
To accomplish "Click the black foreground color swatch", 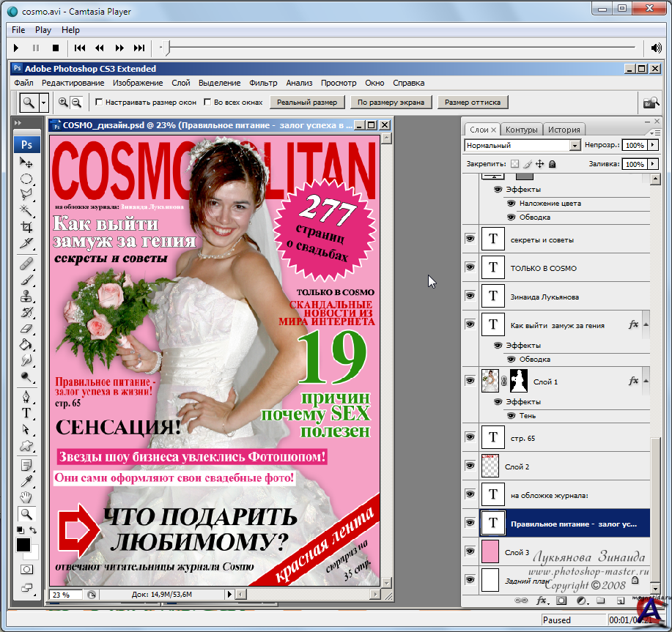I will click(23, 545).
